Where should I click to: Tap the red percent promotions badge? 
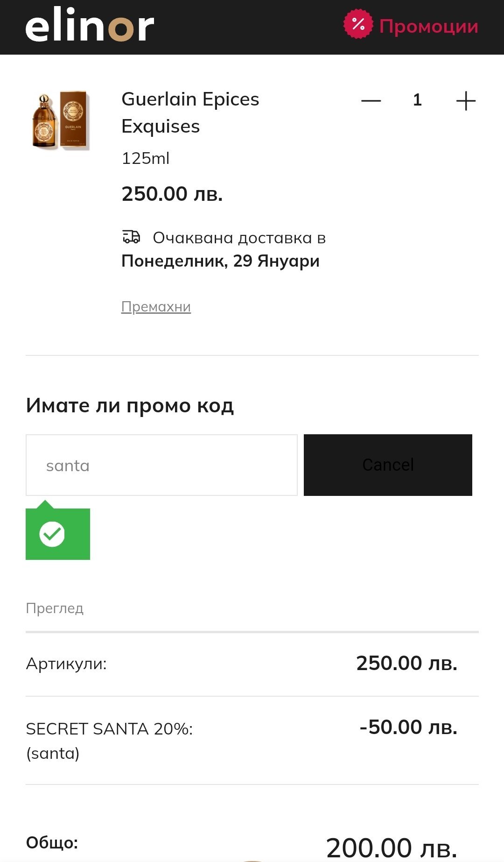tap(358, 24)
